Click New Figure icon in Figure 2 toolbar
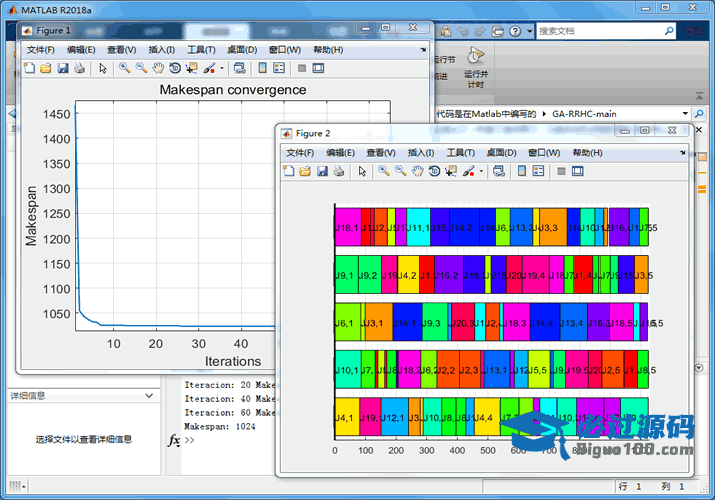The height and width of the screenshot is (500, 715). (289, 171)
